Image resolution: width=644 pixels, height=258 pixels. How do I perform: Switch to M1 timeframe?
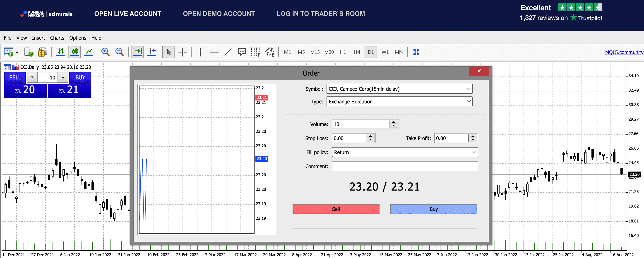[x=288, y=52]
